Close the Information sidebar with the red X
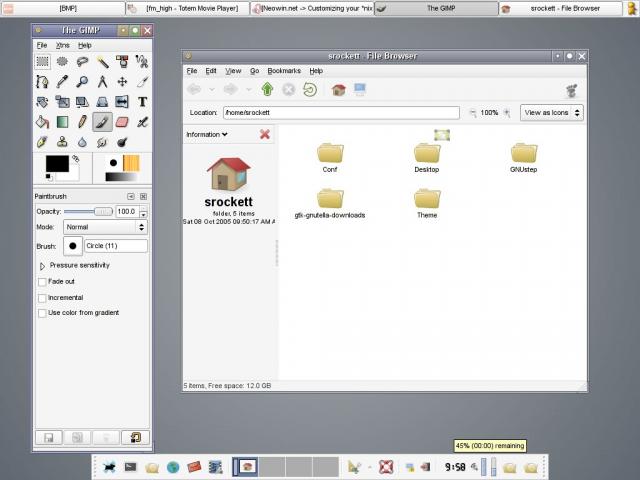The image size is (640, 480). [264, 134]
